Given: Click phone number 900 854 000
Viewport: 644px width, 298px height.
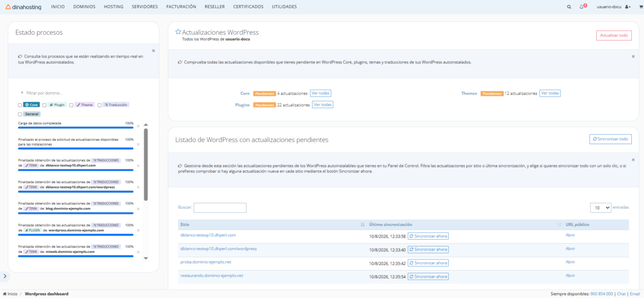Looking at the screenshot, I should (601, 294).
